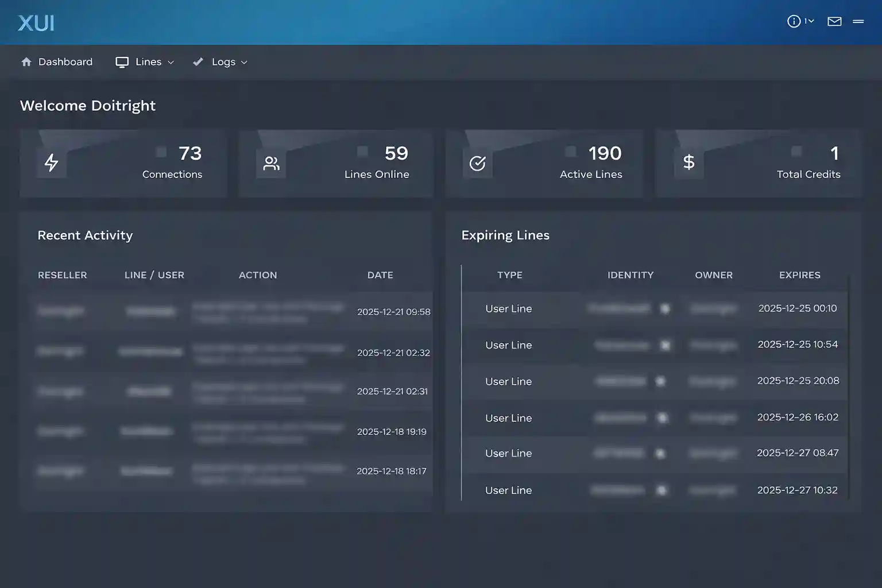The height and width of the screenshot is (588, 882).
Task: Click identity icon in row expiring 2025-12-25 00:10
Action: point(665,309)
